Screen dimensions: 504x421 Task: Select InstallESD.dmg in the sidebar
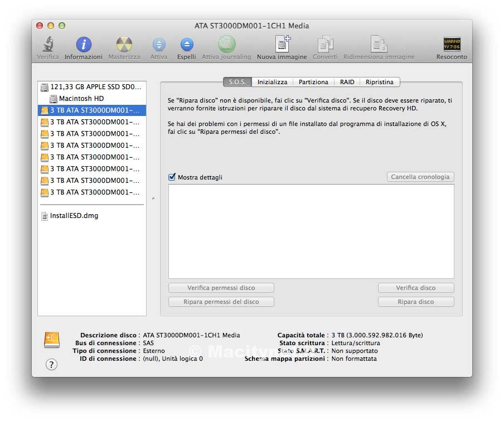(92, 216)
